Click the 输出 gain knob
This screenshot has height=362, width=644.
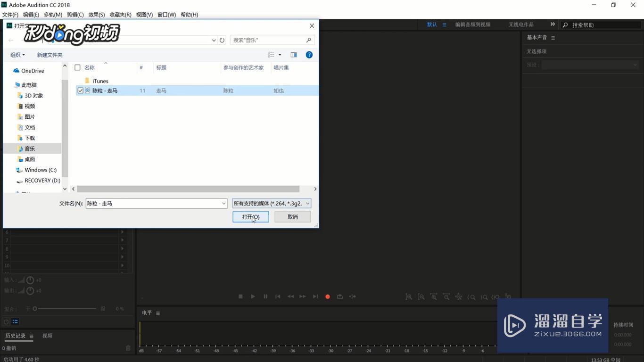30,291
